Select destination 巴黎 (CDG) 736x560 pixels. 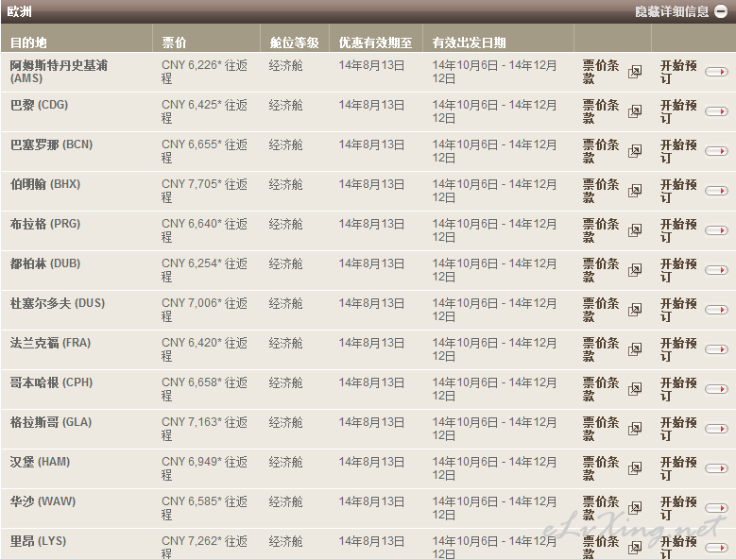39,105
